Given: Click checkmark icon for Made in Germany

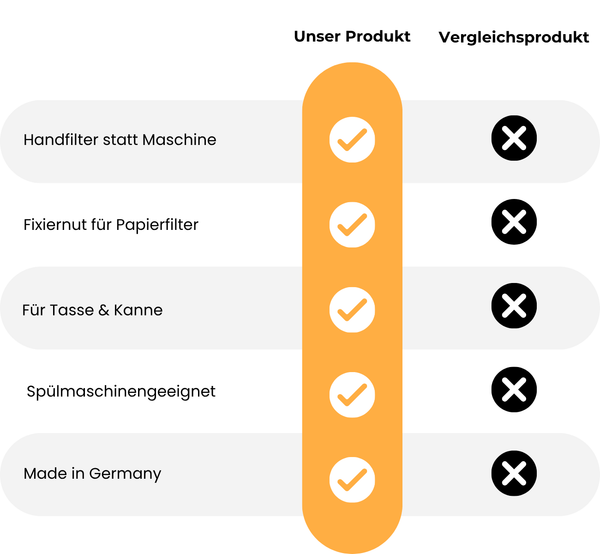Looking at the screenshot, I should click(352, 479).
